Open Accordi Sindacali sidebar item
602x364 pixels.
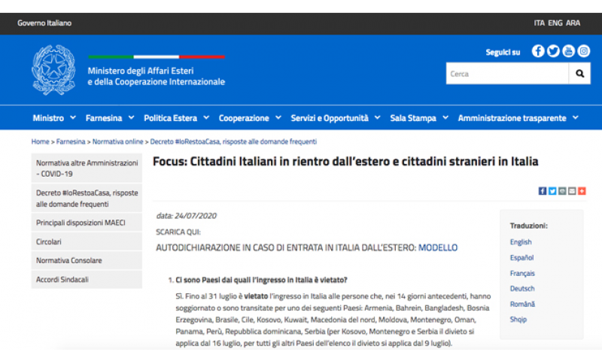tap(87, 280)
